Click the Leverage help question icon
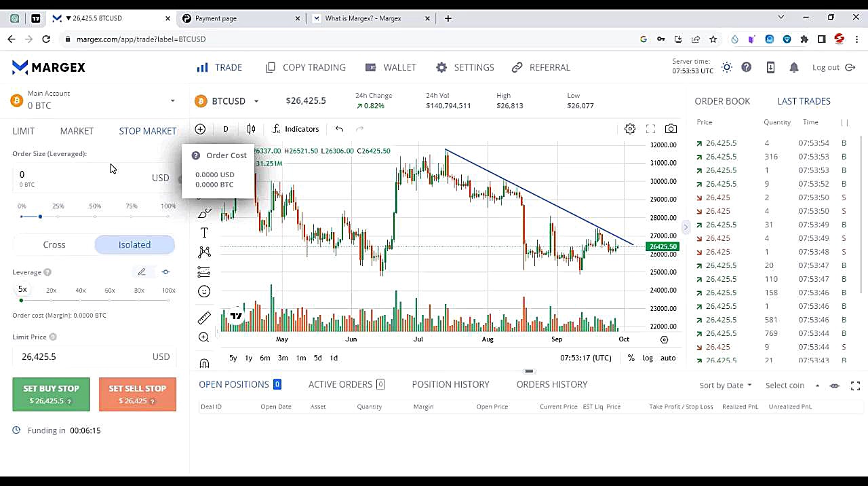 tap(47, 272)
